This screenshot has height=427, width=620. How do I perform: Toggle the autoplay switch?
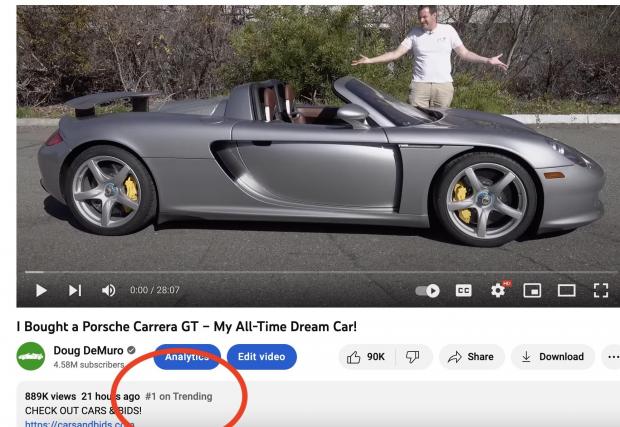point(428,291)
